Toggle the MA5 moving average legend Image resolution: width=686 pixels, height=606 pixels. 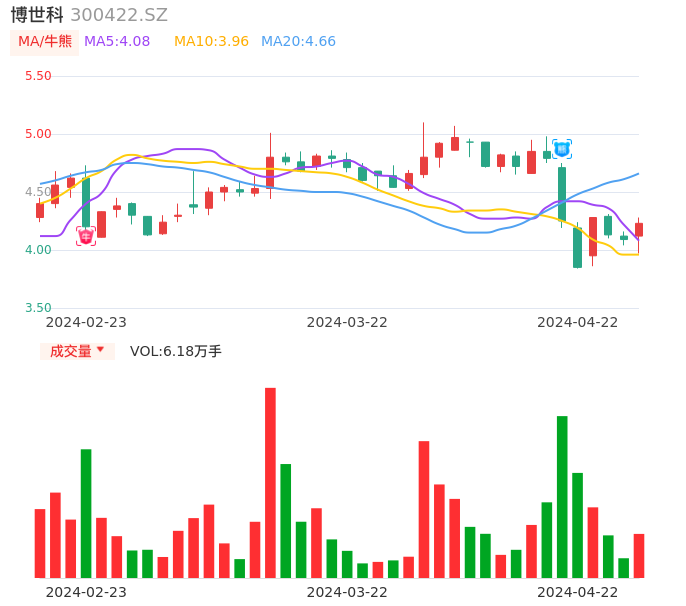point(117,41)
